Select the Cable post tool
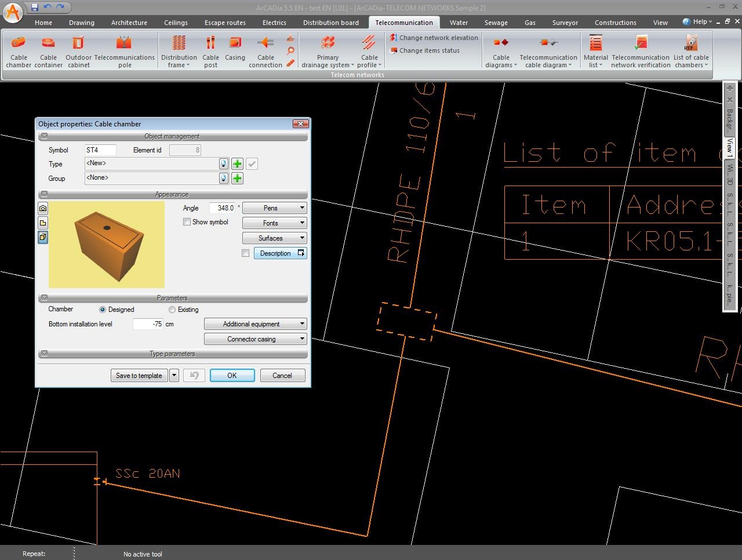The height and width of the screenshot is (560, 742). point(210,51)
